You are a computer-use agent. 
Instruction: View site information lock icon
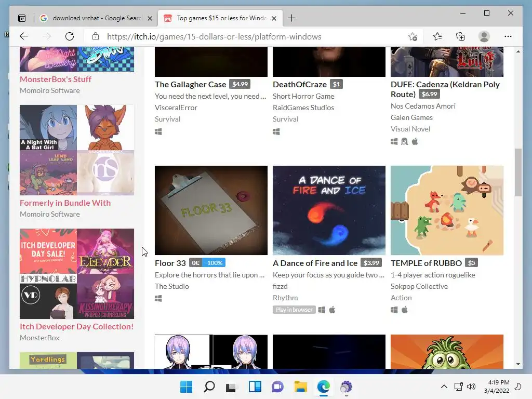pos(96,36)
